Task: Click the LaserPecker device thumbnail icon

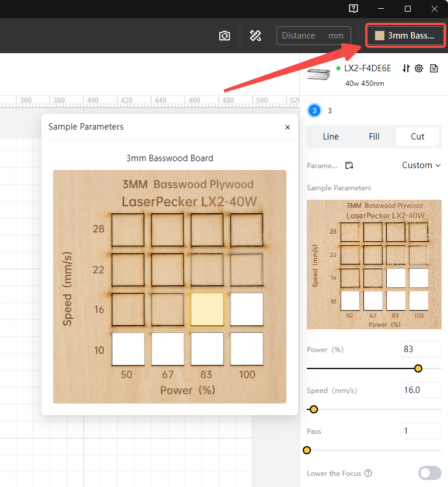Action: point(318,74)
